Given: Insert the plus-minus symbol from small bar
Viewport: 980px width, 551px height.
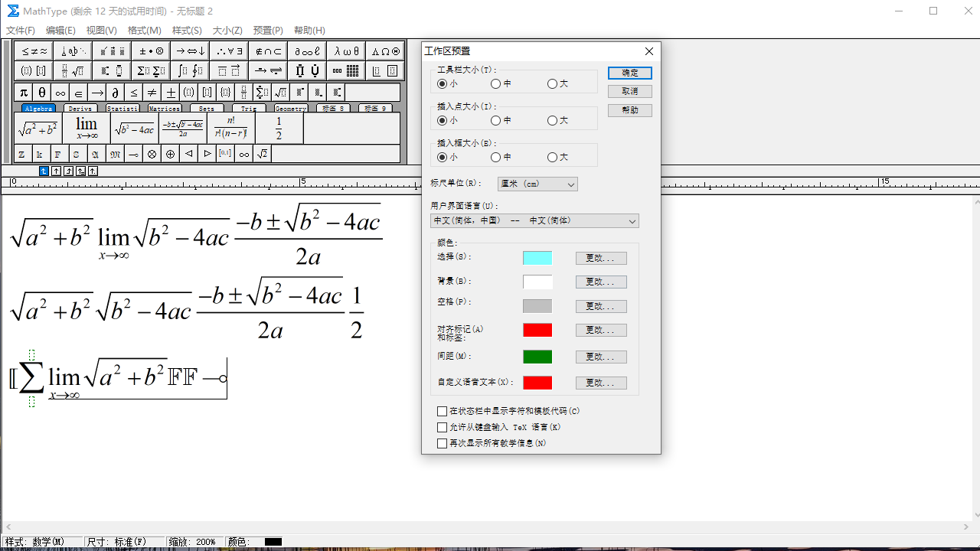Looking at the screenshot, I should [x=171, y=93].
